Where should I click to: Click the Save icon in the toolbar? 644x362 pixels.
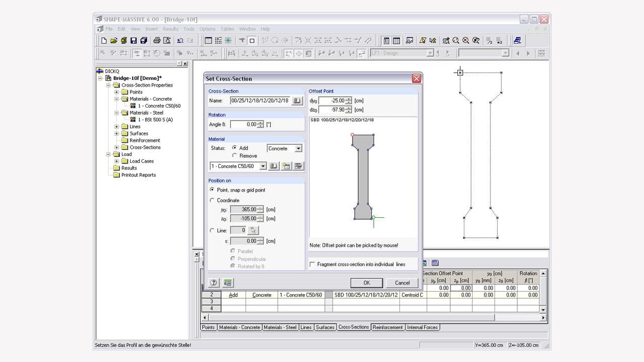[x=134, y=41]
